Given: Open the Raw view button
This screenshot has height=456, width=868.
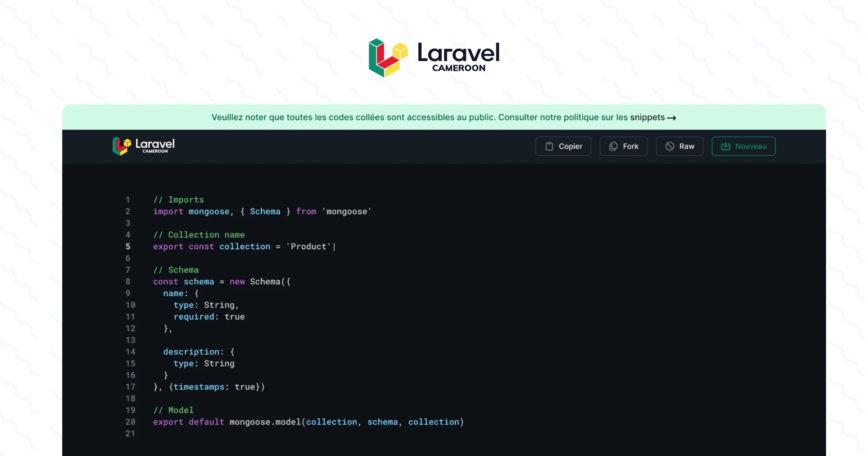Looking at the screenshot, I should (679, 146).
